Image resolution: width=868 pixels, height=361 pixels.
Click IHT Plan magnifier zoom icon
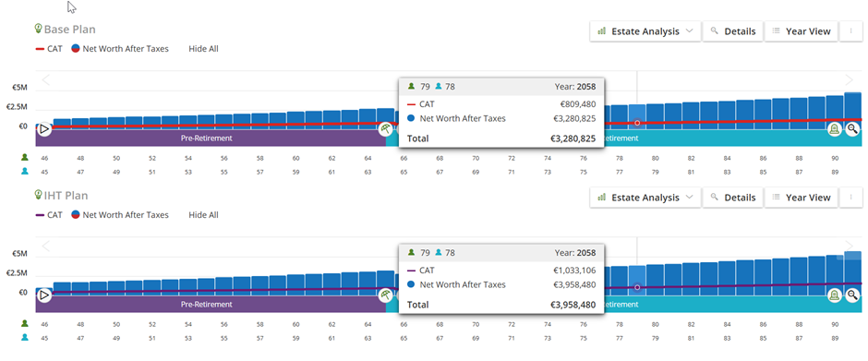(x=852, y=295)
